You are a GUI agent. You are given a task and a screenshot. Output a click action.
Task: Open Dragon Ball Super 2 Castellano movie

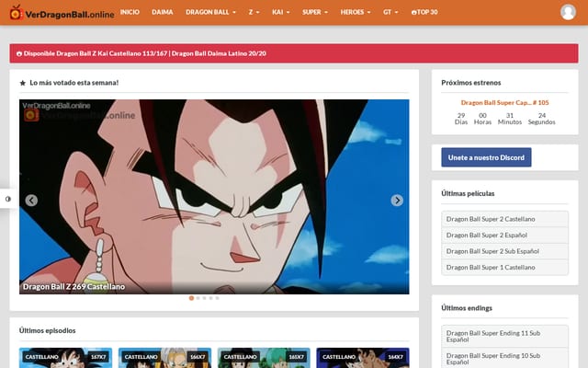504,219
